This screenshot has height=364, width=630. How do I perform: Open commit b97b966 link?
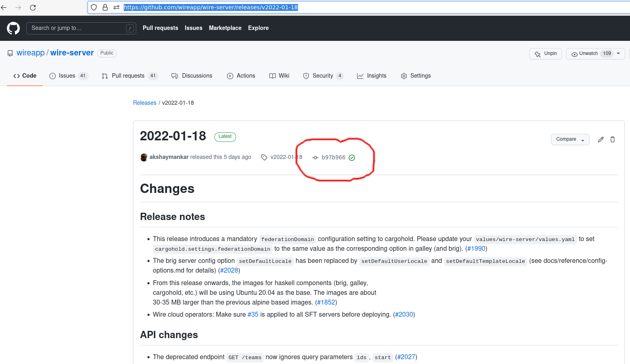[333, 158]
